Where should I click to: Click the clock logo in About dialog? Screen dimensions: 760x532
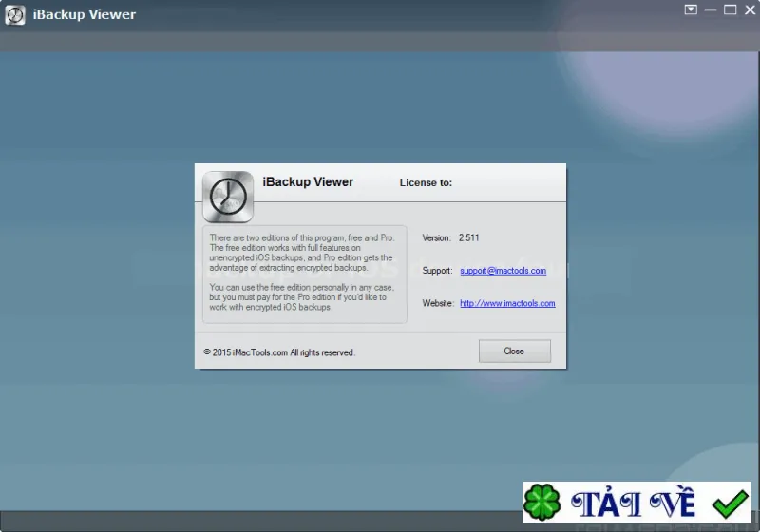tap(228, 197)
